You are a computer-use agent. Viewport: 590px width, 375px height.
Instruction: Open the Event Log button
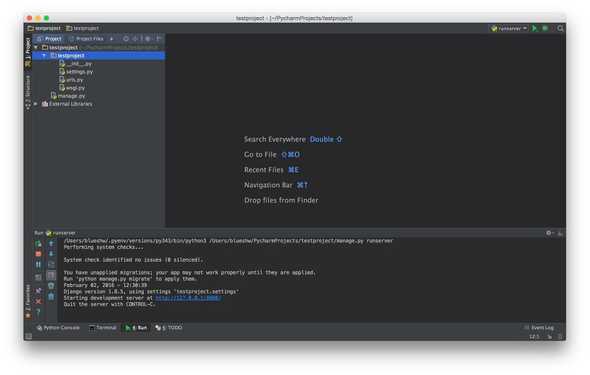pos(539,328)
